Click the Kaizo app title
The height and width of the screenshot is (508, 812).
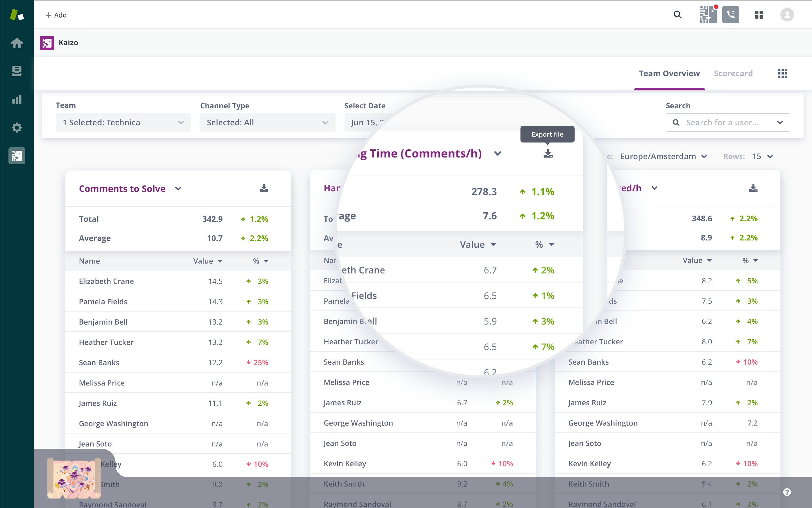click(68, 43)
